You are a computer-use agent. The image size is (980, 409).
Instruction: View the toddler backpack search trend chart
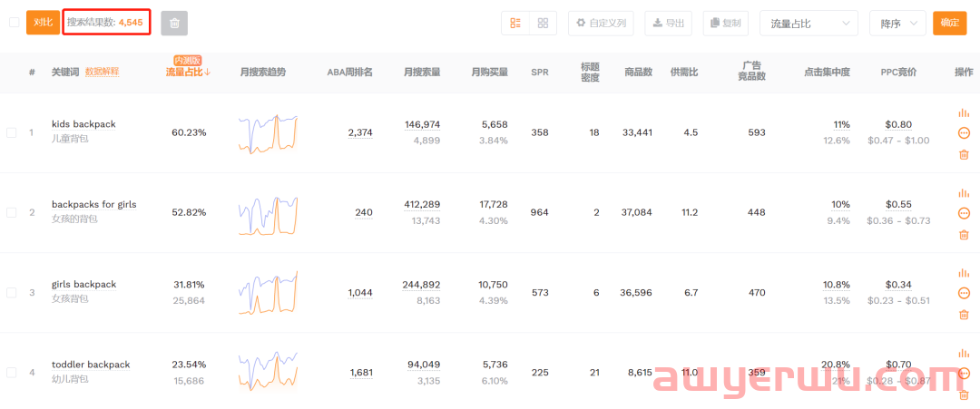click(x=268, y=372)
